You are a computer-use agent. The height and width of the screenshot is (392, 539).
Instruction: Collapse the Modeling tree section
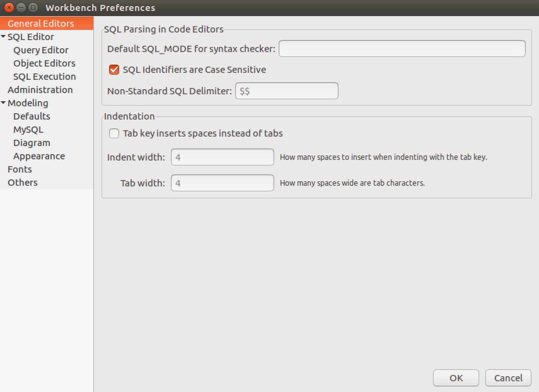tap(3, 102)
